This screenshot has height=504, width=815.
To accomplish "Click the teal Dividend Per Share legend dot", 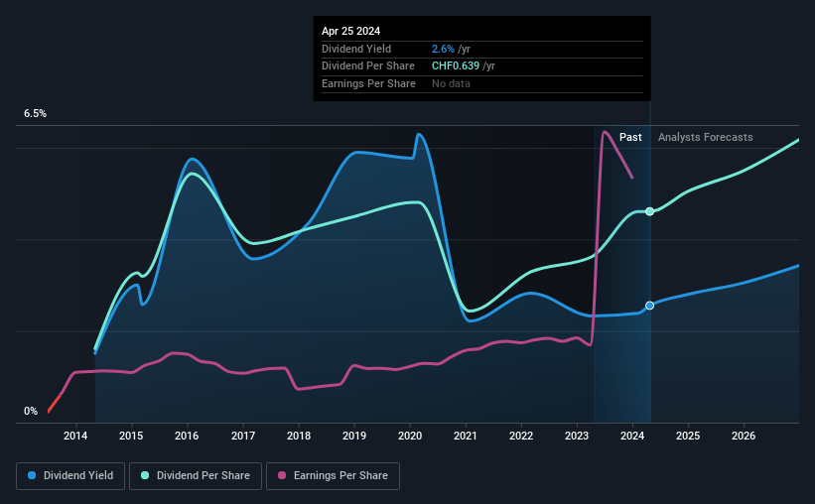I will (145, 475).
